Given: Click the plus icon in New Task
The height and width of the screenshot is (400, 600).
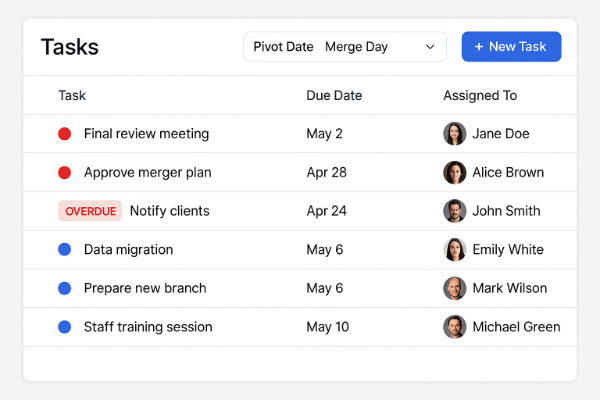Looking at the screenshot, I should [479, 47].
